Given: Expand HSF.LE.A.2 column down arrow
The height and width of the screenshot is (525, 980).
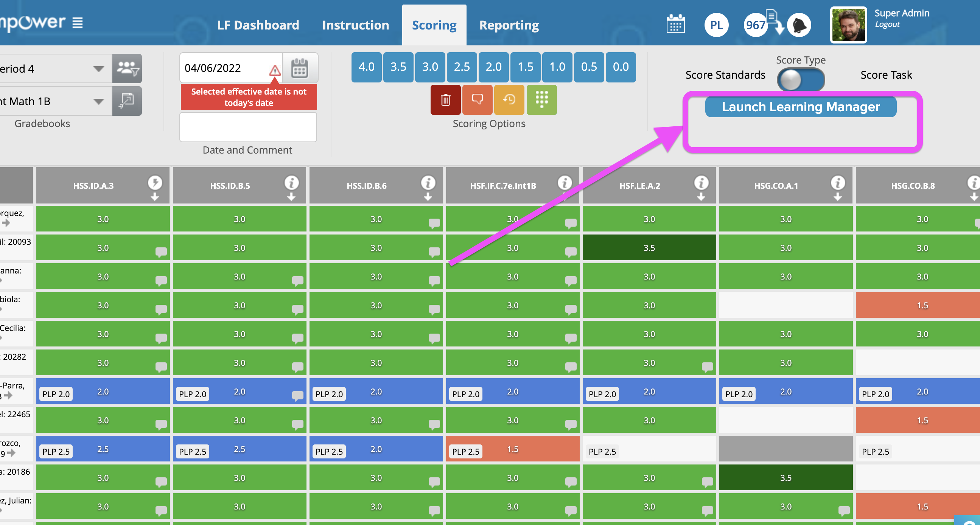Looking at the screenshot, I should tap(701, 197).
